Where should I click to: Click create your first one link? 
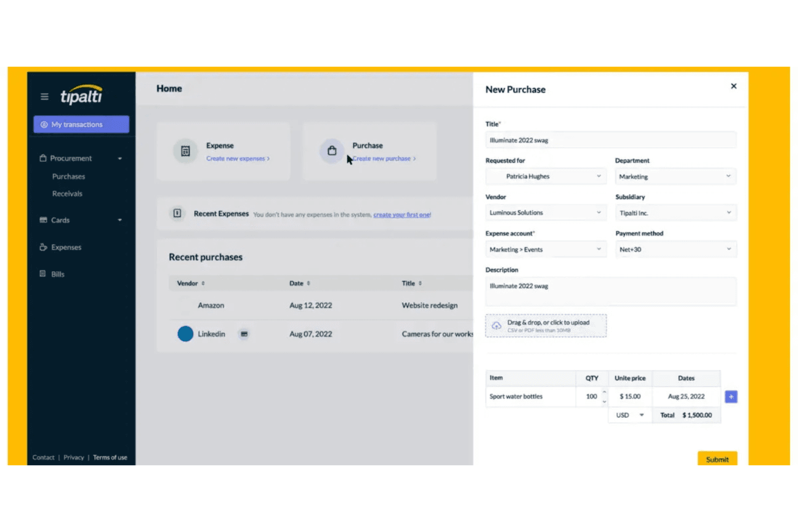coord(402,215)
